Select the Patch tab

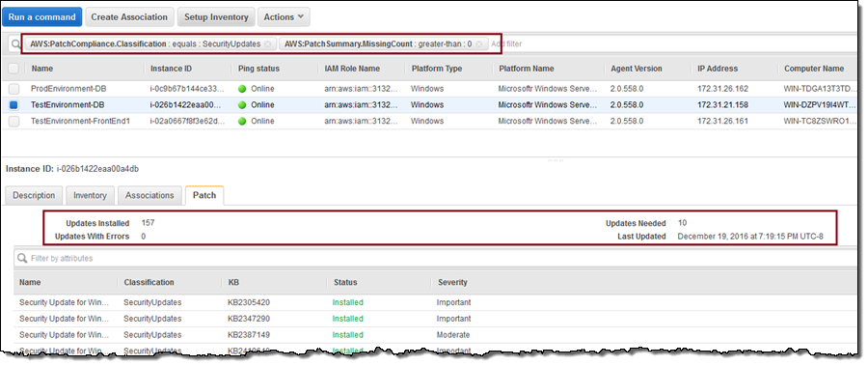(204, 195)
